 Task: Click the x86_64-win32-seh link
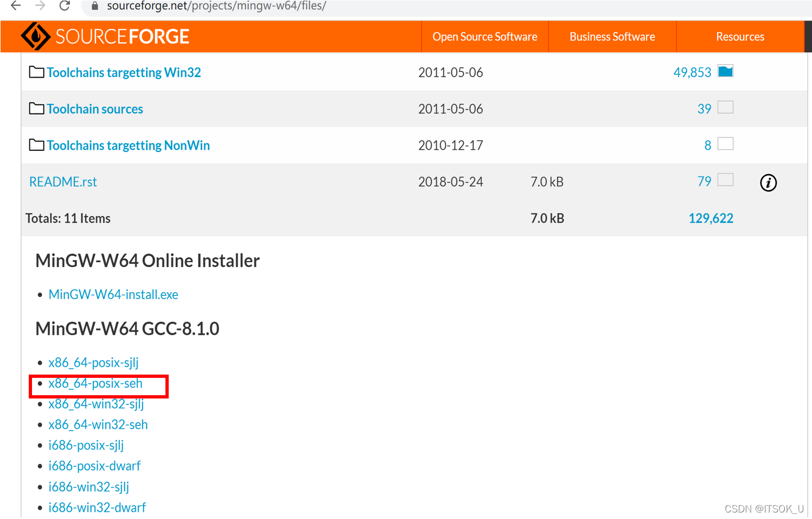(x=98, y=425)
